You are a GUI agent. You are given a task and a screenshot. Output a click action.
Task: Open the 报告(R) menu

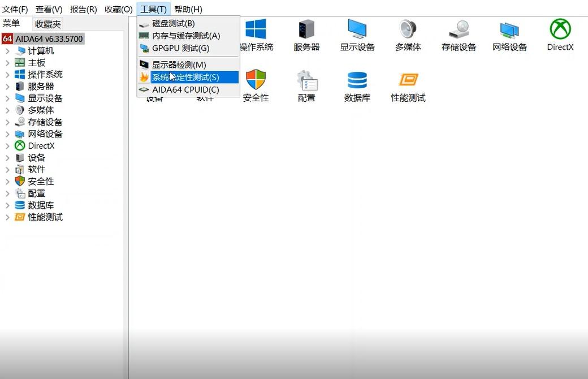[84, 9]
